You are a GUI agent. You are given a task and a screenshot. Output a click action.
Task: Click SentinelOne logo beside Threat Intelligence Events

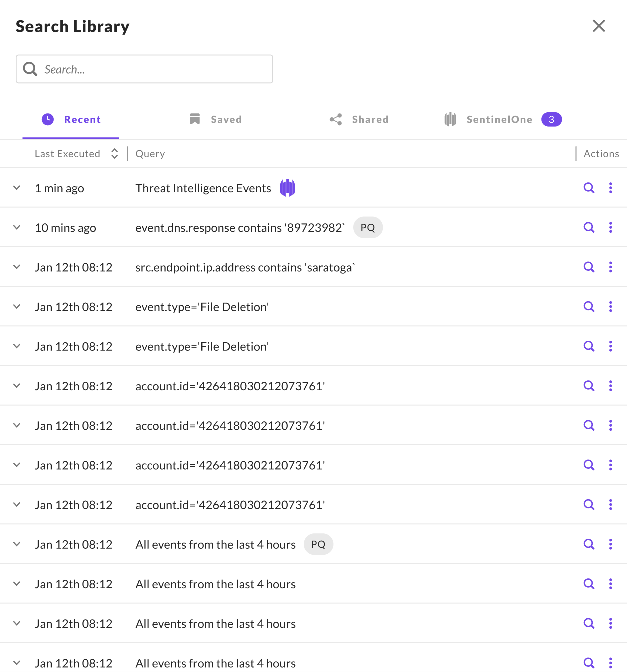coord(287,188)
